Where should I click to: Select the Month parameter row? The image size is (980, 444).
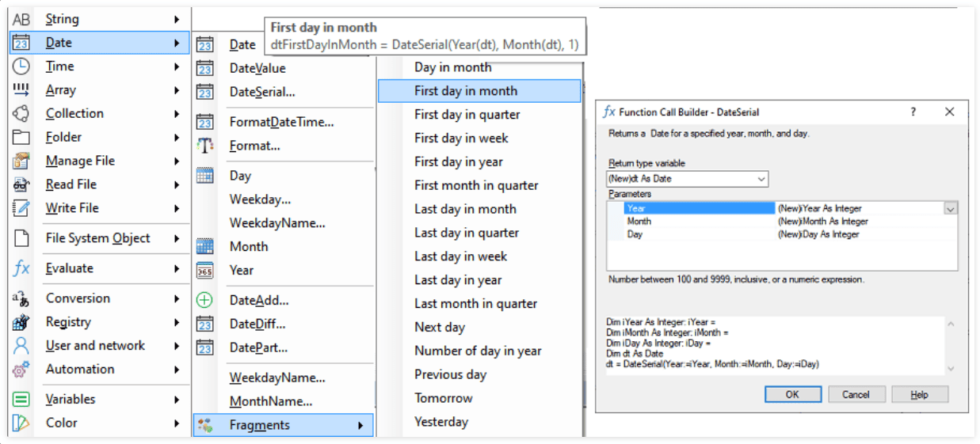point(782,222)
